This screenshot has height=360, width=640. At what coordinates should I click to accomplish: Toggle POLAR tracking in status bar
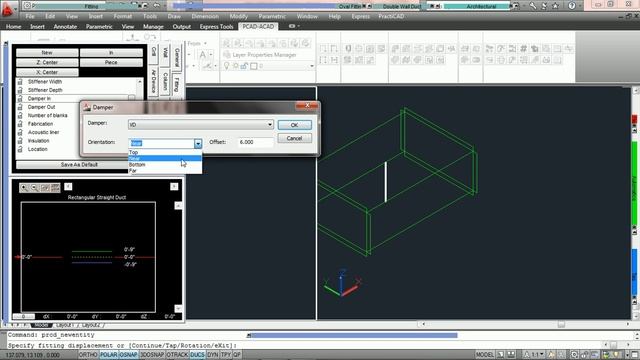[108, 355]
